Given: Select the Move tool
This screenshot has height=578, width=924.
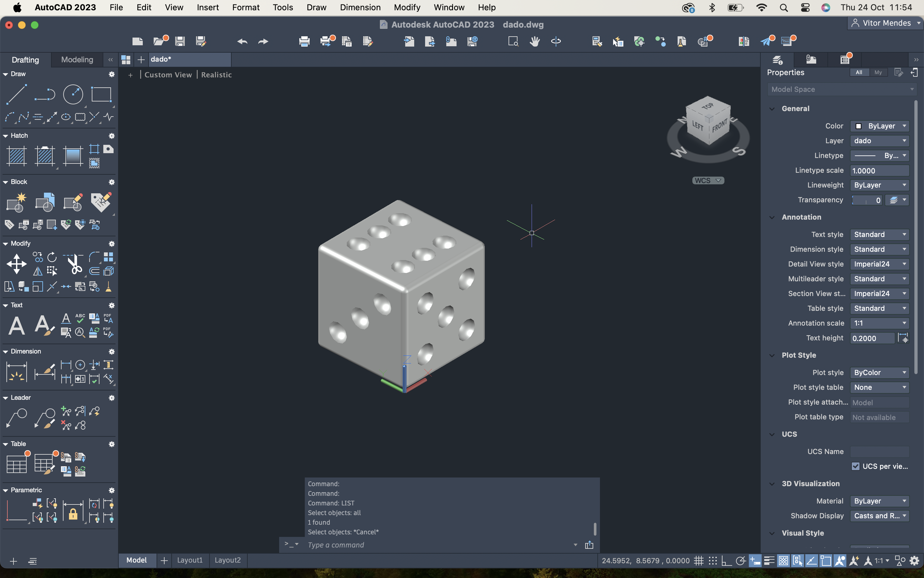Looking at the screenshot, I should [16, 264].
